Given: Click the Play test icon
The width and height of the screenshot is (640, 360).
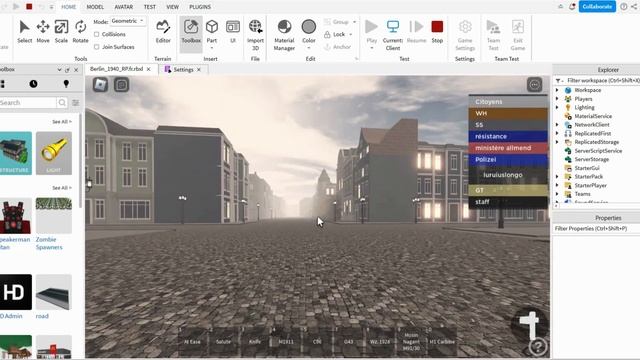Looking at the screenshot, I should (371, 27).
